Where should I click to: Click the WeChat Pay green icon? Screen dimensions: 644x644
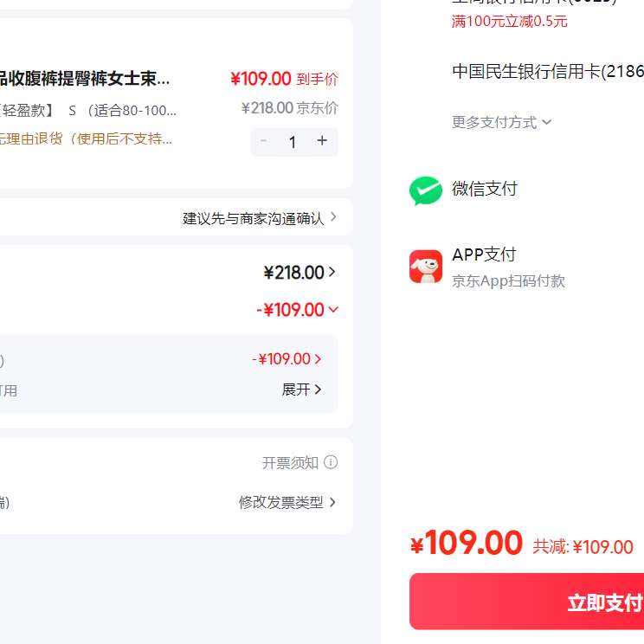pyautogui.click(x=425, y=190)
